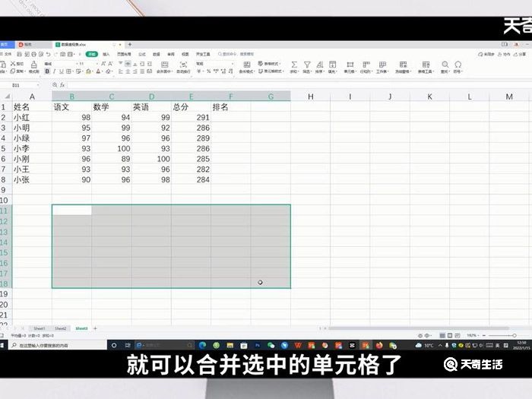This screenshot has height=399, width=532.
Task: Expand the Name Box dropdown arrow
Action: coord(38,85)
